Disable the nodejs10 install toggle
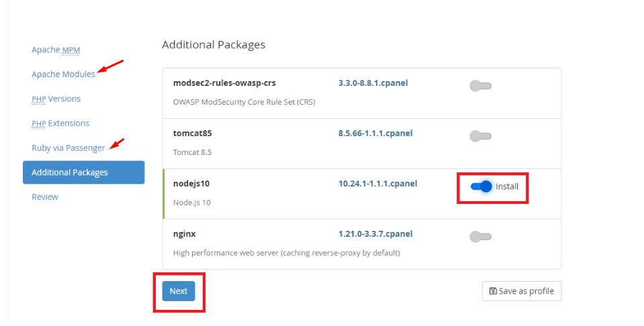 [481, 186]
